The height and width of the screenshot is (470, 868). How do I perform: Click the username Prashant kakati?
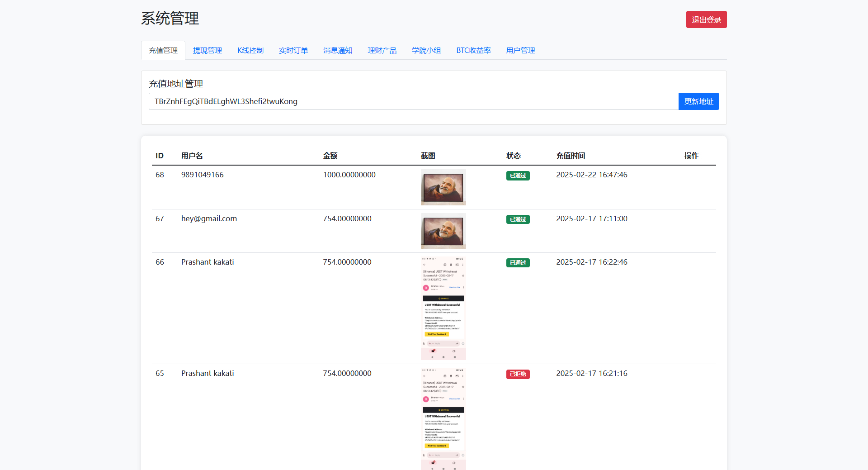[x=207, y=262]
